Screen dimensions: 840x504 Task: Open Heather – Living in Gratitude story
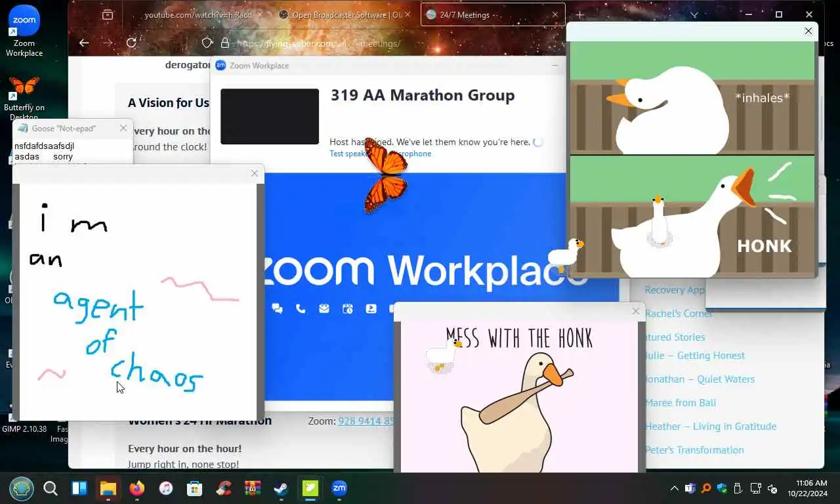pyautogui.click(x=711, y=426)
